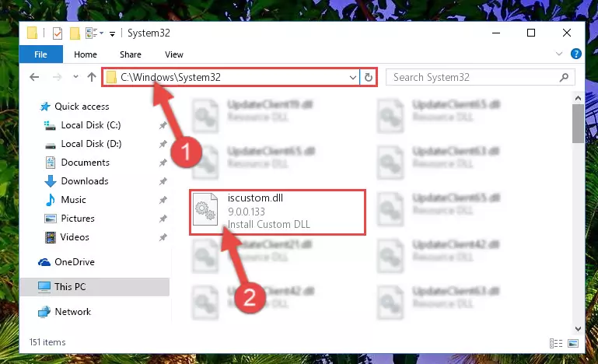Select the iscustom.dll file
The height and width of the screenshot is (364, 598).
[278, 212]
